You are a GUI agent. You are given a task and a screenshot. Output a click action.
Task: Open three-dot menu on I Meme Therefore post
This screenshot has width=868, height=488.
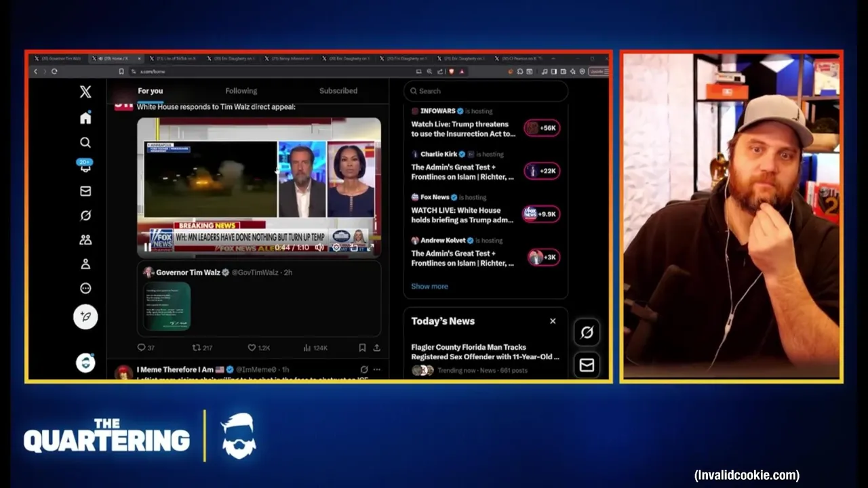[x=376, y=369]
